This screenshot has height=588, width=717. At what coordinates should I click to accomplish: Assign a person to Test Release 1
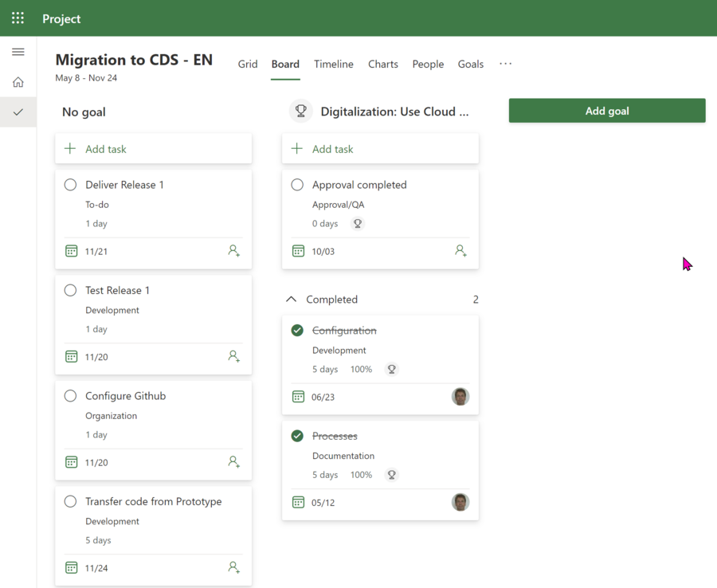pyautogui.click(x=233, y=356)
